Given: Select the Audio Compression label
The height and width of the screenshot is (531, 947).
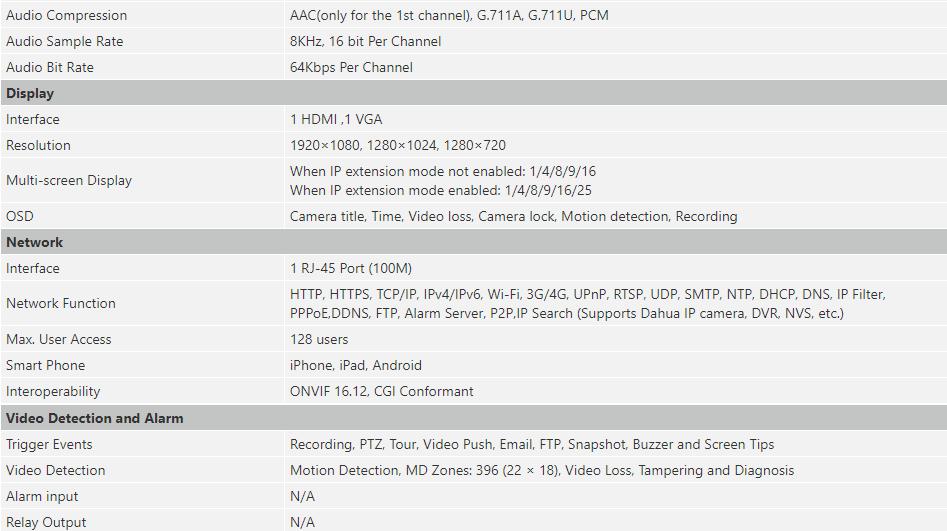Looking at the screenshot, I should pos(66,15).
